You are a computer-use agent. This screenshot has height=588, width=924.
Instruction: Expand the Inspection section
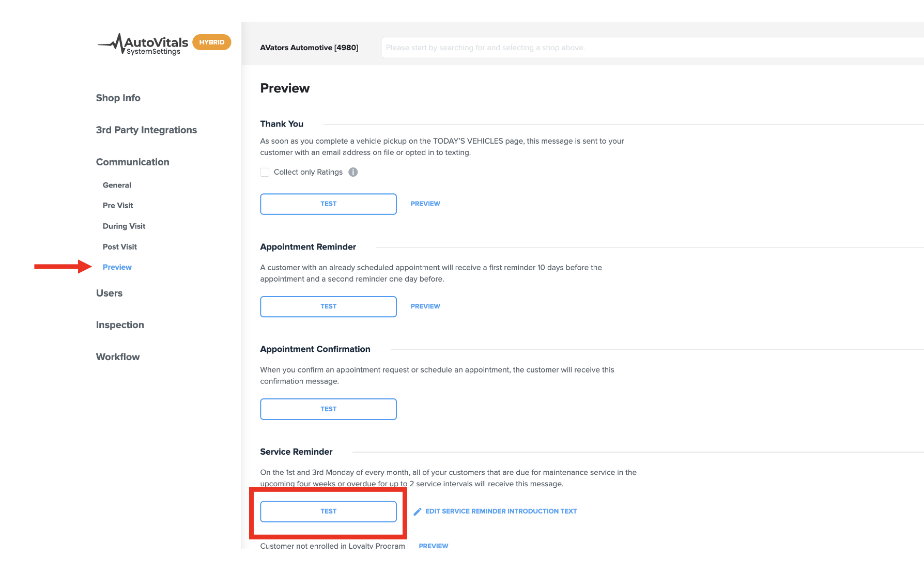tap(120, 325)
